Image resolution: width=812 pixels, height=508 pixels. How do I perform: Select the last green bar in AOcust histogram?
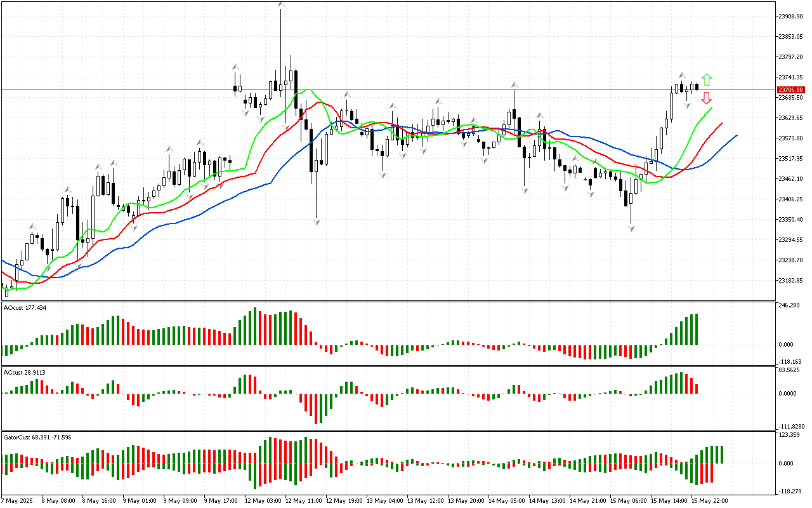pos(696,329)
